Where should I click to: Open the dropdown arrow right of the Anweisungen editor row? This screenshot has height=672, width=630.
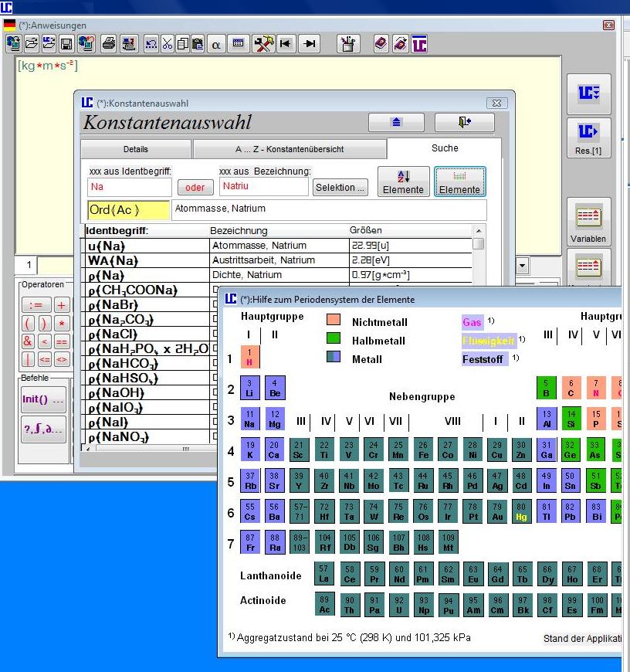[522, 266]
